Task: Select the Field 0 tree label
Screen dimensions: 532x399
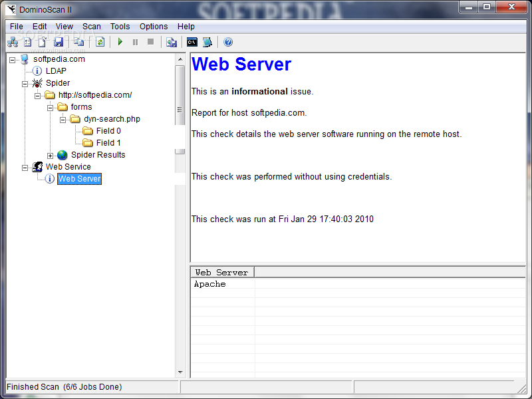Action: pyautogui.click(x=108, y=130)
